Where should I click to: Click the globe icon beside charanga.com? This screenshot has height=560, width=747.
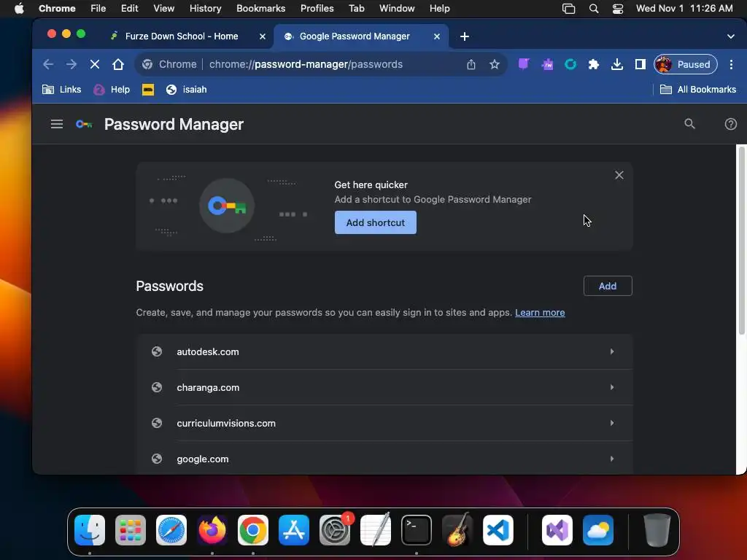point(157,387)
